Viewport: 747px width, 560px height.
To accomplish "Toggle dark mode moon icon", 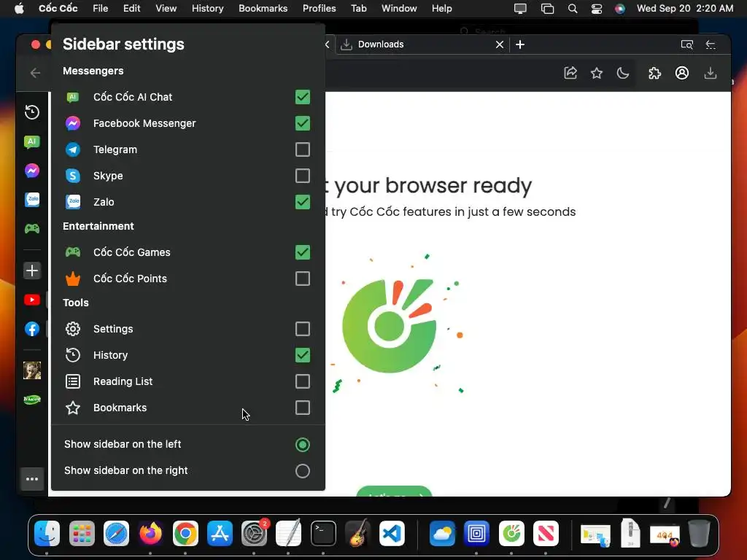I will pos(623,73).
